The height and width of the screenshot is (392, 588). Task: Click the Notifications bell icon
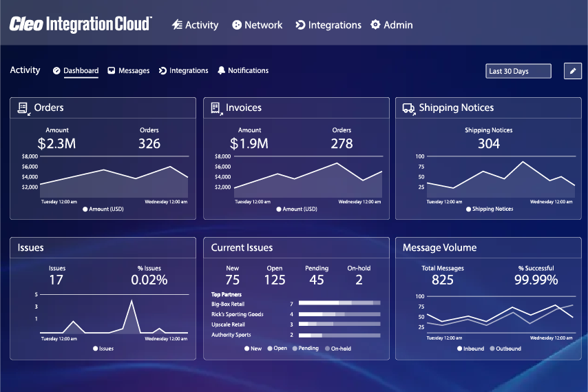coord(221,70)
